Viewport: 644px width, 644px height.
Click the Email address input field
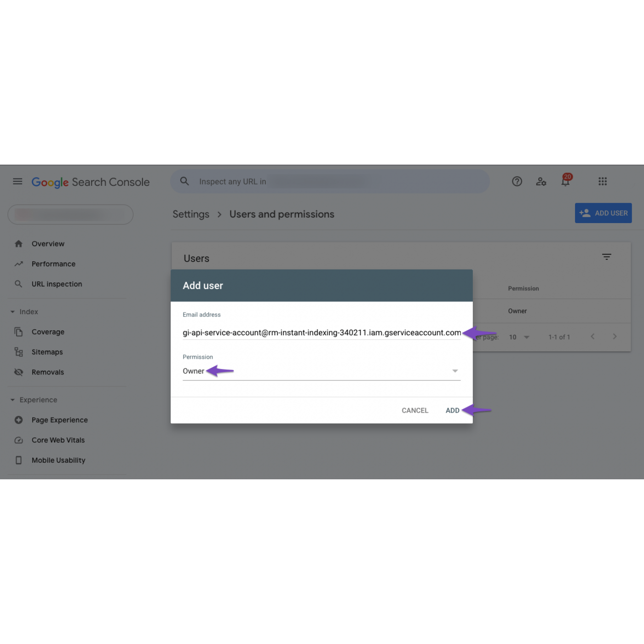[321, 333]
